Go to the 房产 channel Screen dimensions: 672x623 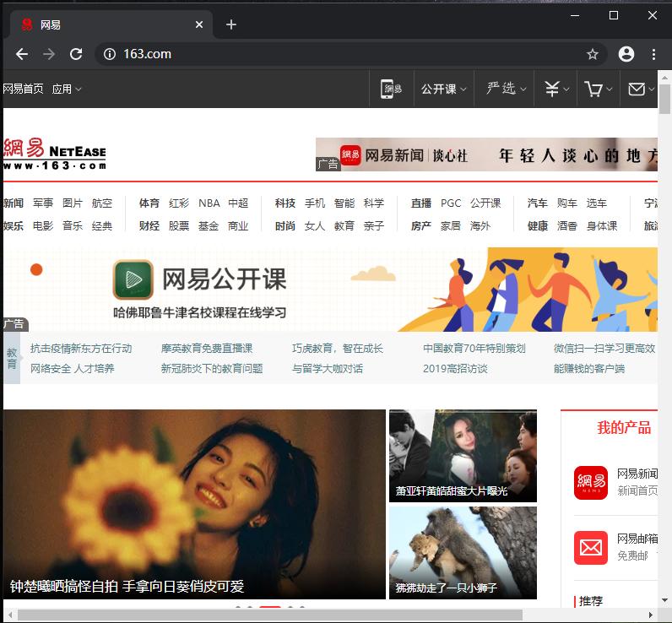(421, 225)
